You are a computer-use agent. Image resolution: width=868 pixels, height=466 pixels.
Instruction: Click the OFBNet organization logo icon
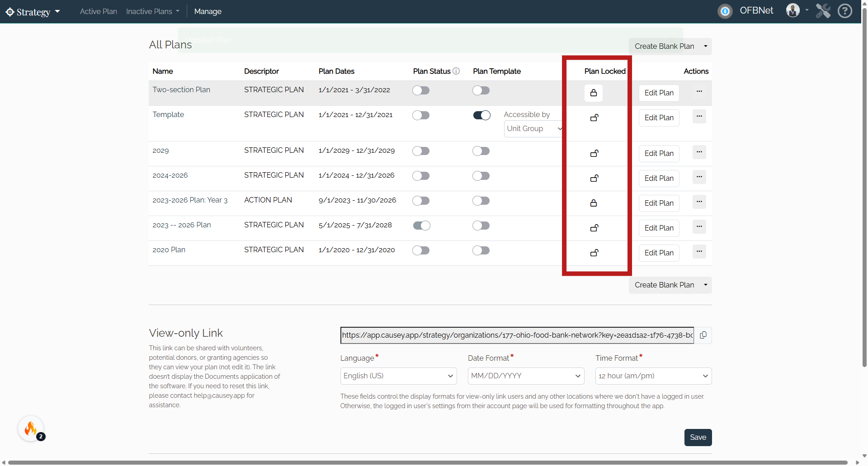click(x=725, y=11)
